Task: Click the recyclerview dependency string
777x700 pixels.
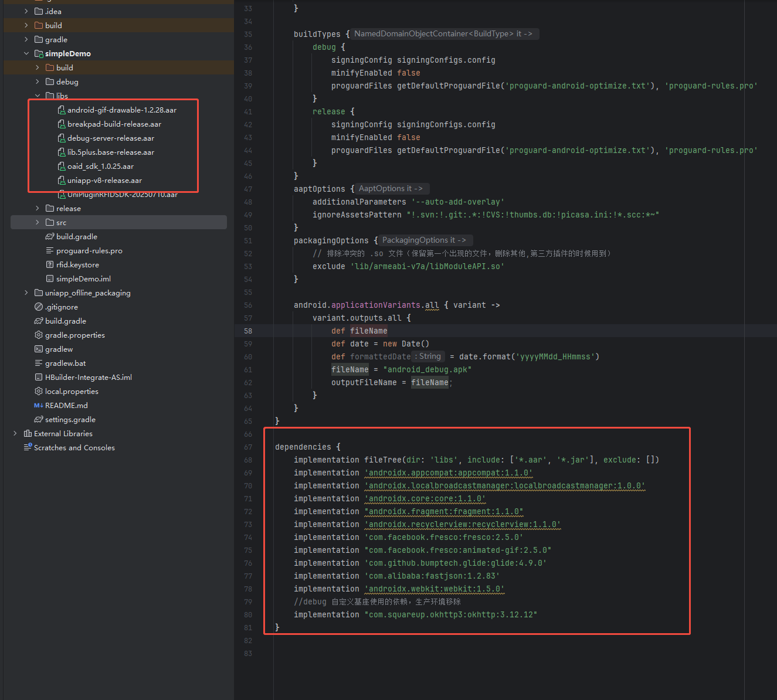Action: click(463, 524)
